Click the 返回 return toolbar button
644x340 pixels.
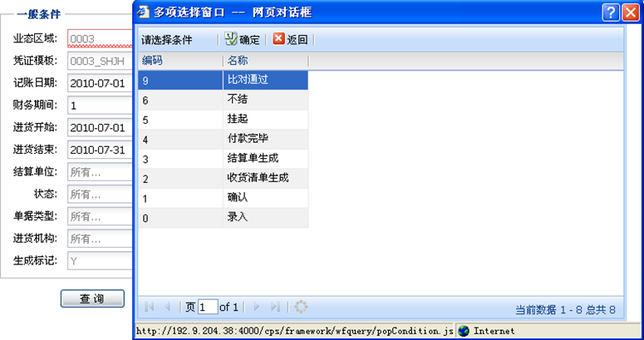[x=290, y=40]
